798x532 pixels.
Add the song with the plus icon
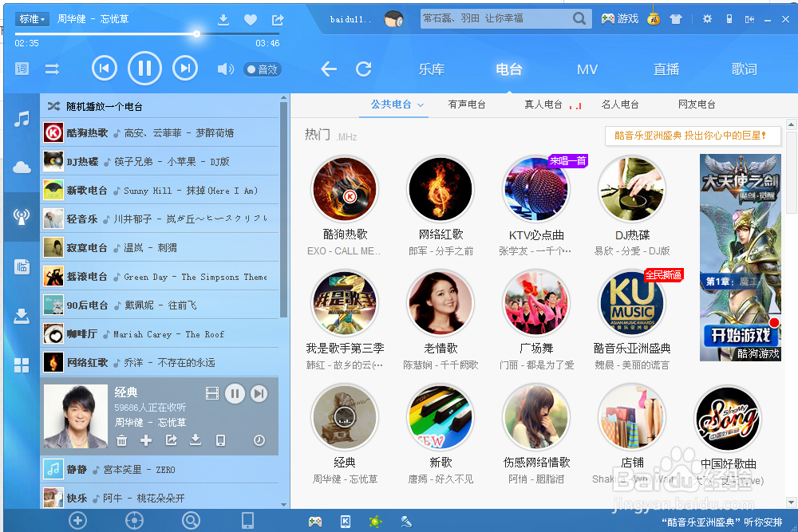(x=146, y=440)
